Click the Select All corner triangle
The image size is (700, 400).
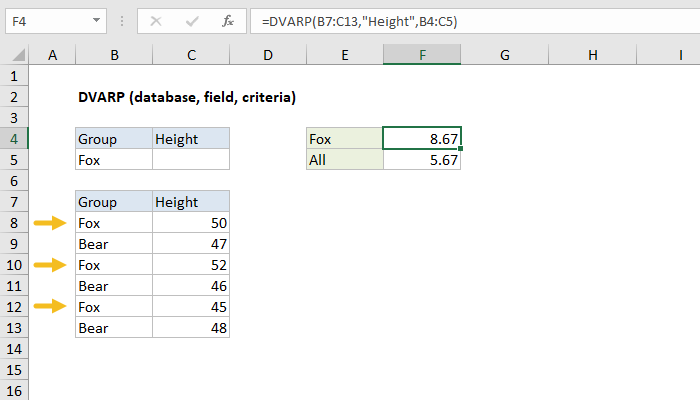[x=19, y=55]
